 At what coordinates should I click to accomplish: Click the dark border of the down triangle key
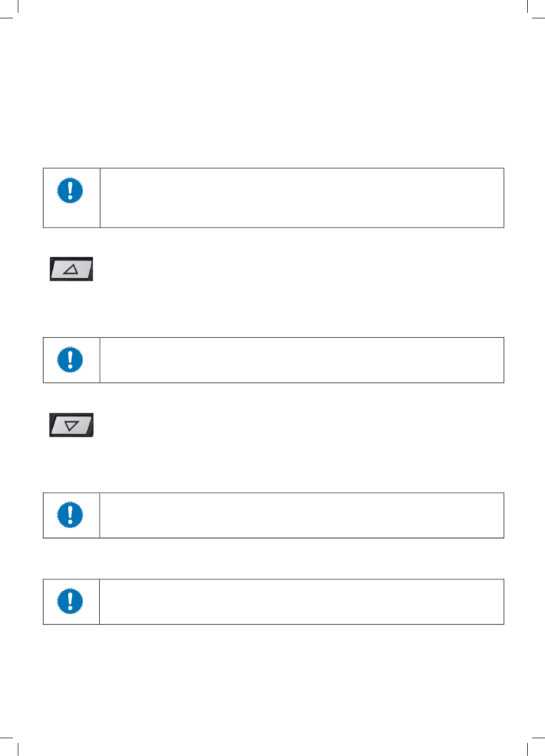(x=71, y=415)
